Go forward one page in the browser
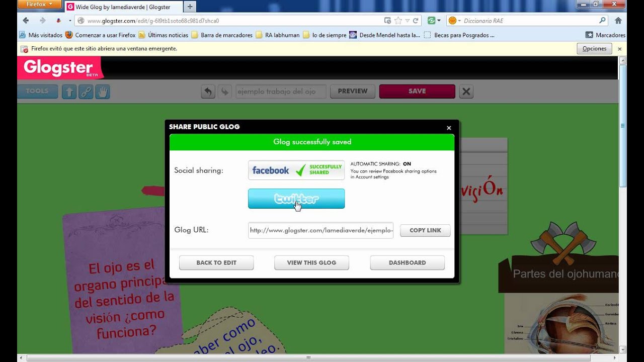644x362 pixels. coord(42,21)
